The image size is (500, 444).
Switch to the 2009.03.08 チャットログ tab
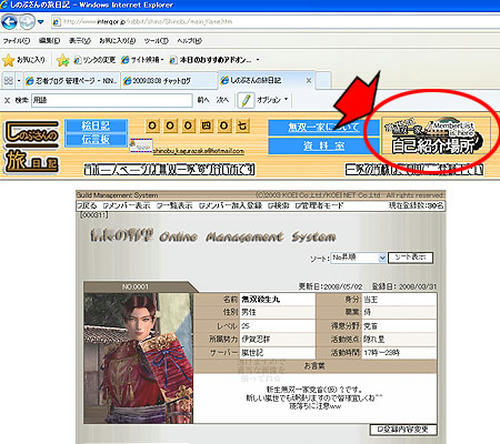(169, 81)
